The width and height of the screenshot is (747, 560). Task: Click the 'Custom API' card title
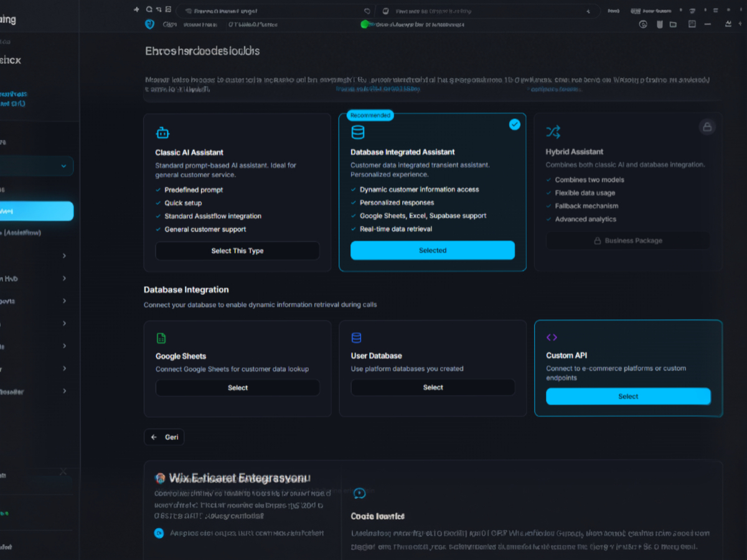(x=566, y=355)
